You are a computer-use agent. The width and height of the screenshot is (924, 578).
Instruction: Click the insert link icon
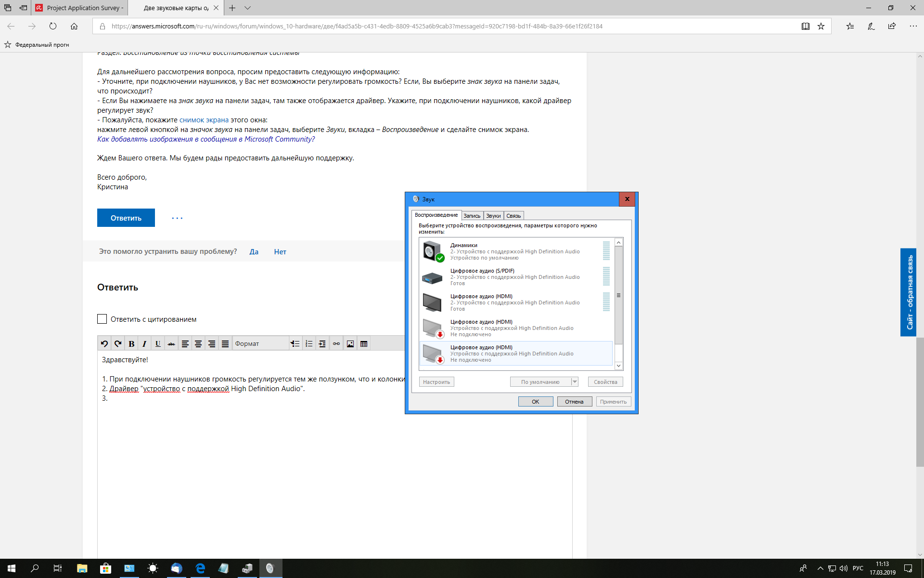click(336, 343)
